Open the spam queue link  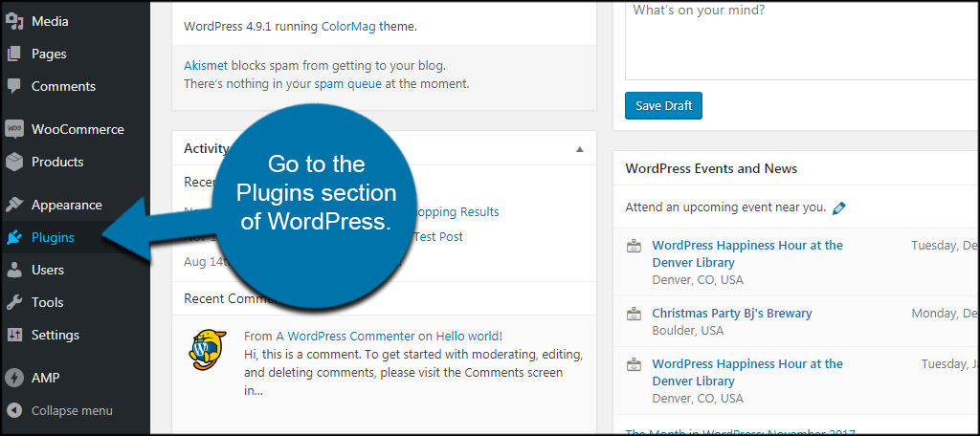pos(347,84)
